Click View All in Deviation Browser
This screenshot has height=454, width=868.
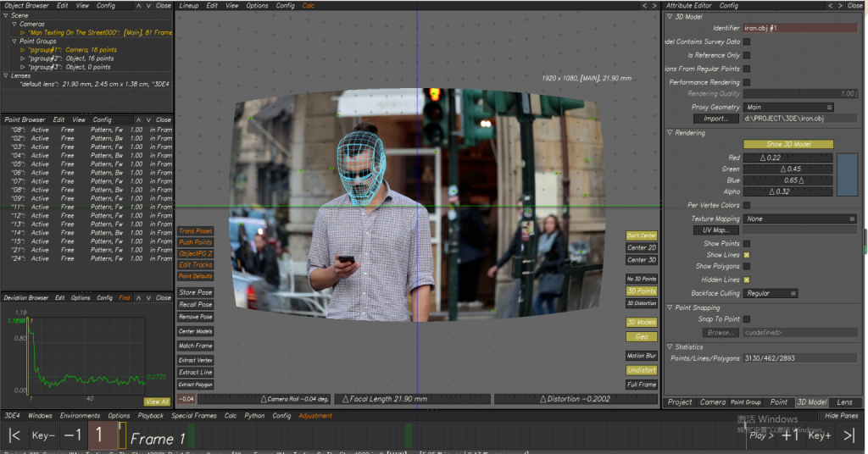[x=157, y=401]
